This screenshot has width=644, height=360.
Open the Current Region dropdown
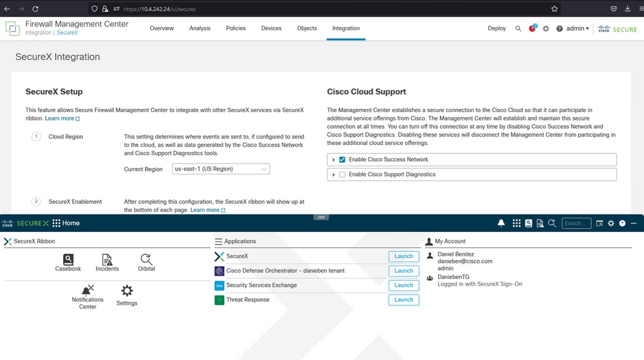(221, 169)
